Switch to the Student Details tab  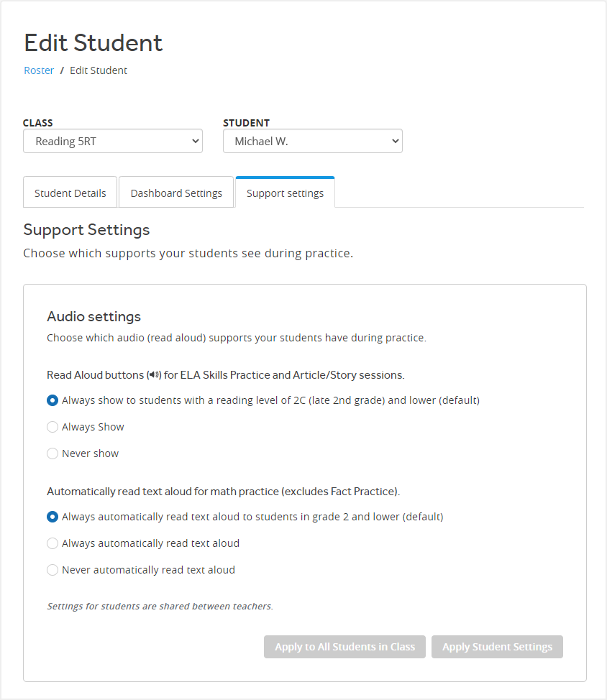point(70,193)
